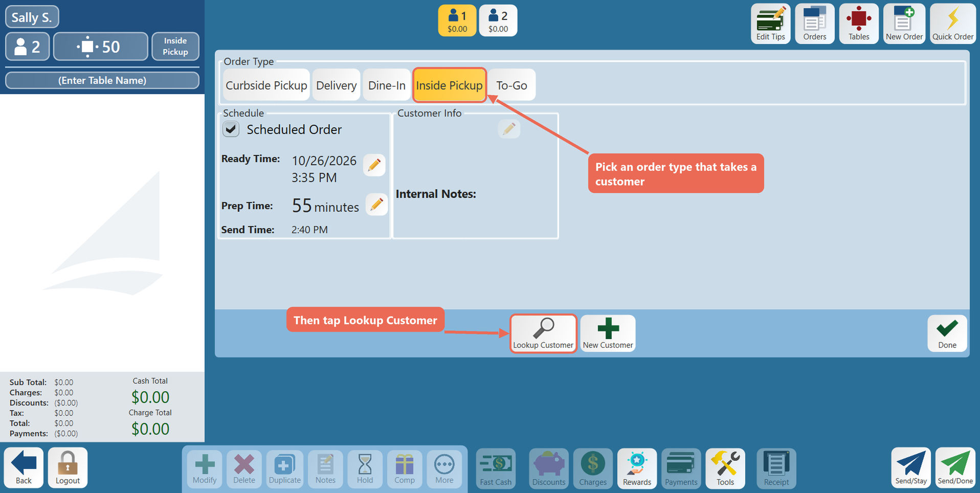Image resolution: width=980 pixels, height=493 pixels.
Task: Open the Tables view
Action: tap(859, 24)
